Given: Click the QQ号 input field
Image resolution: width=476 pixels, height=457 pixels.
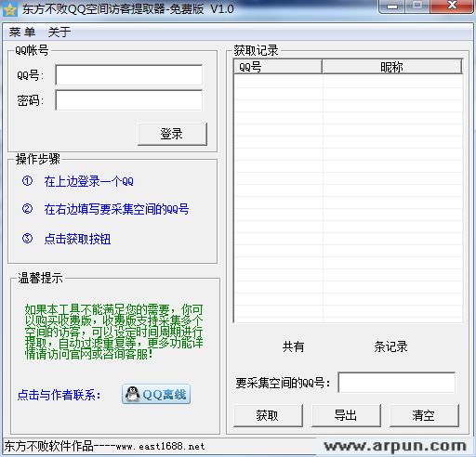Looking at the screenshot, I should tap(129, 75).
